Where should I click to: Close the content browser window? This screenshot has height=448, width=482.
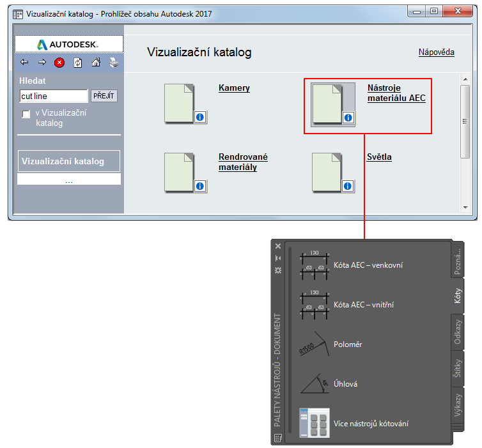[458, 12]
